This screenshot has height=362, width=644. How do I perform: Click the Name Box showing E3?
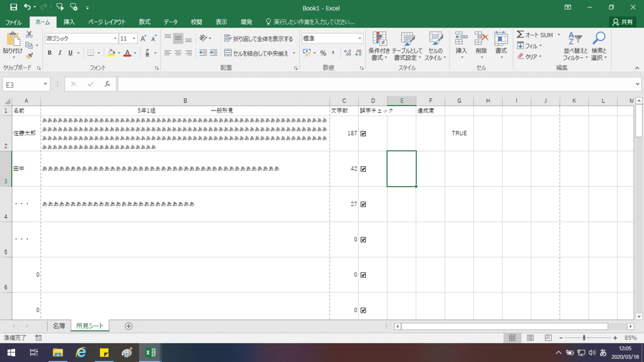(x=22, y=84)
